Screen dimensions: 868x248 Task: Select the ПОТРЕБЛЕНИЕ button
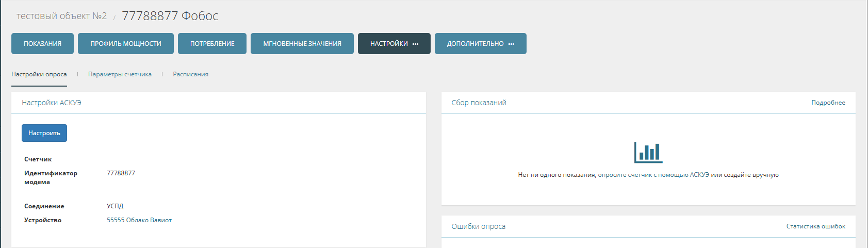coord(212,44)
